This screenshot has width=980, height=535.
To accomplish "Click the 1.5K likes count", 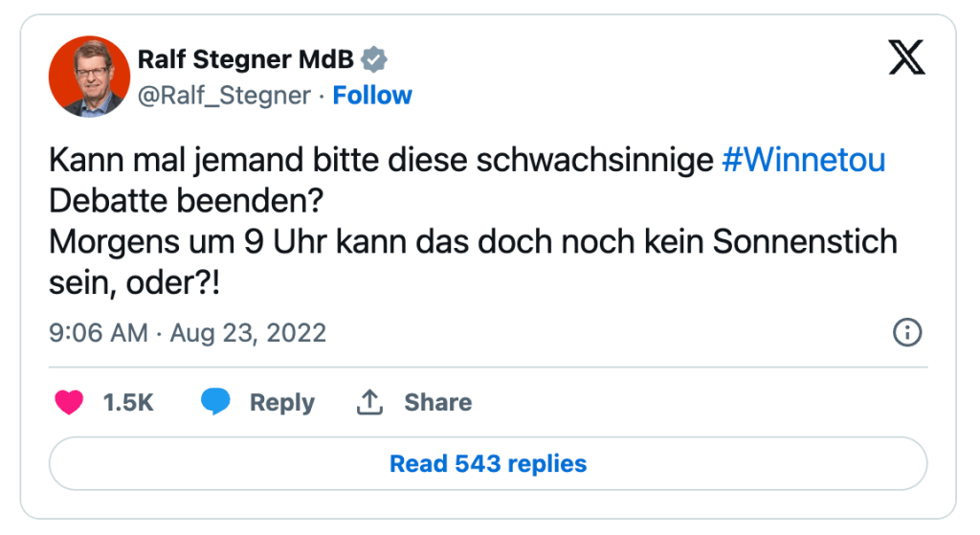I will (x=128, y=403).
